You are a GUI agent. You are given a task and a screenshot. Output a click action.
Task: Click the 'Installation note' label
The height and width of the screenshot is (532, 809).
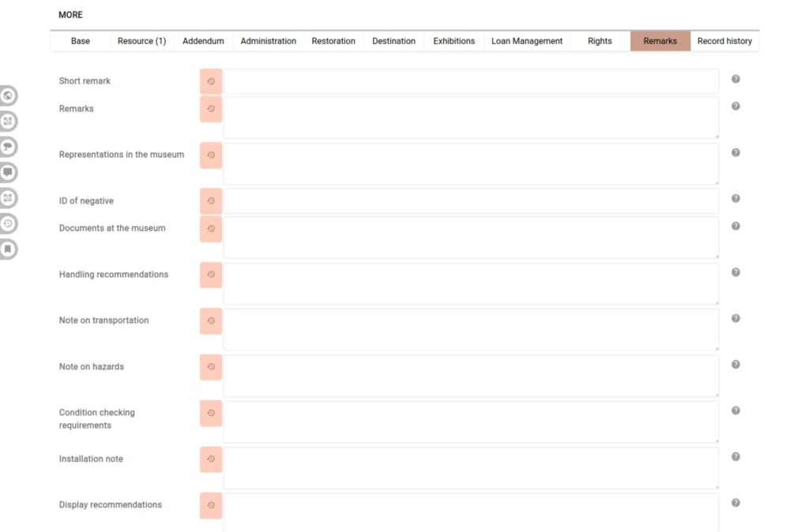pos(91,459)
